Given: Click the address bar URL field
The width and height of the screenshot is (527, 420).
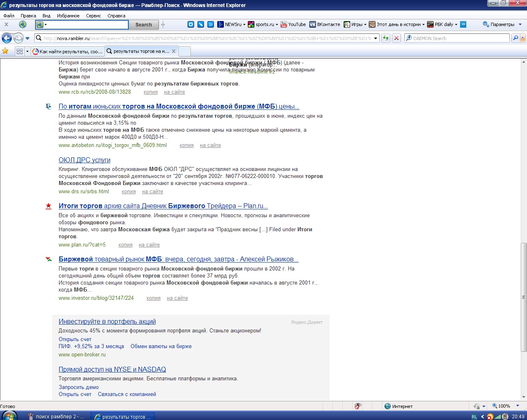Looking at the screenshot, I should (x=207, y=38).
